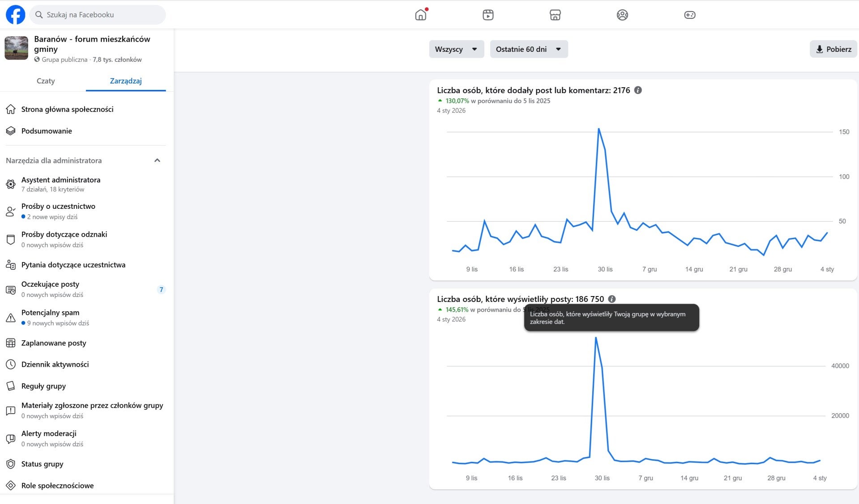859x504 pixels.
Task: Select the Zarządzaj tab
Action: tap(126, 81)
